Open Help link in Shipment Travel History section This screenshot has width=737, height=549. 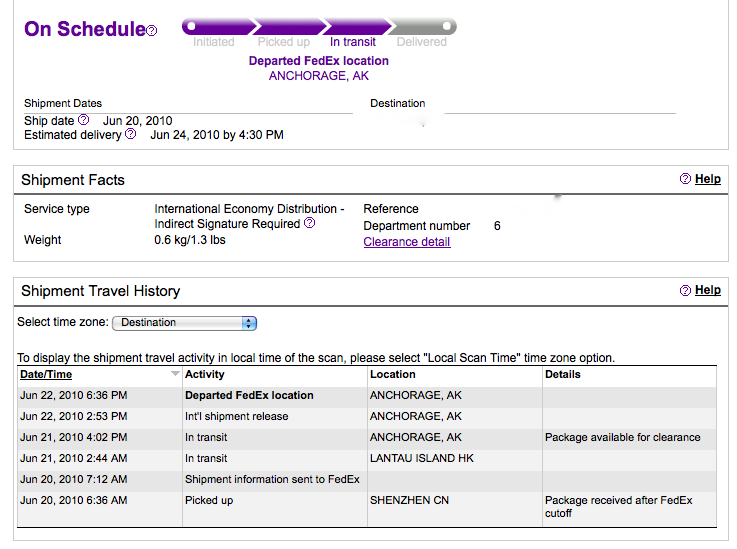(707, 290)
